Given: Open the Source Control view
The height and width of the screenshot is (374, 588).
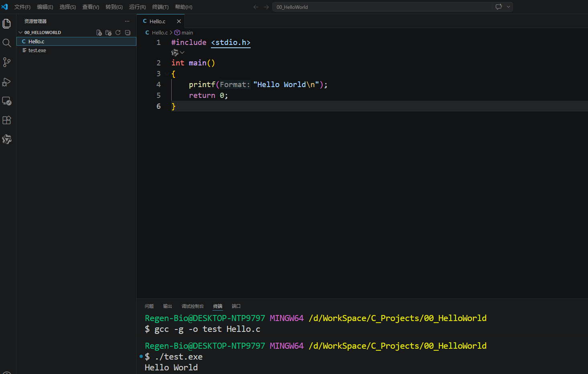Looking at the screenshot, I should click(7, 62).
